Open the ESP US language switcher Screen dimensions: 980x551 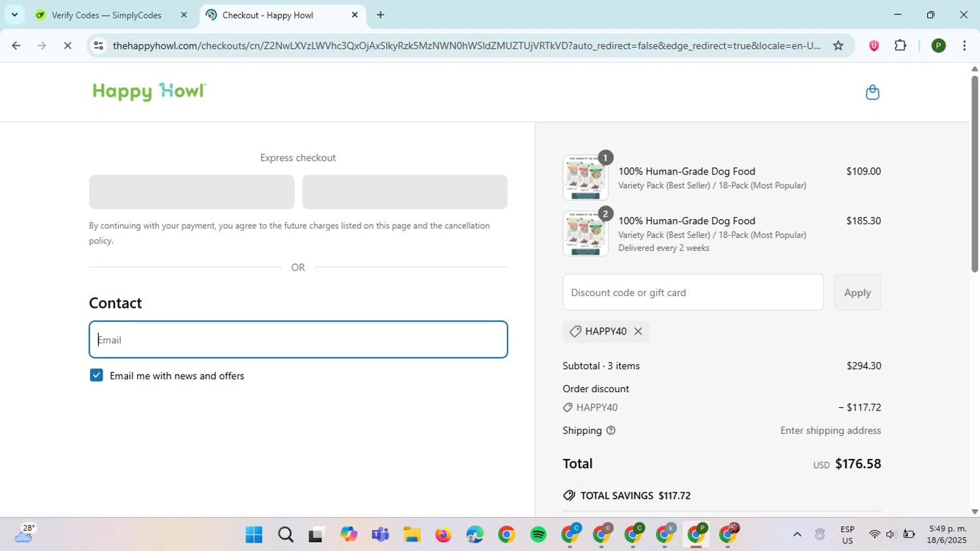point(847,535)
